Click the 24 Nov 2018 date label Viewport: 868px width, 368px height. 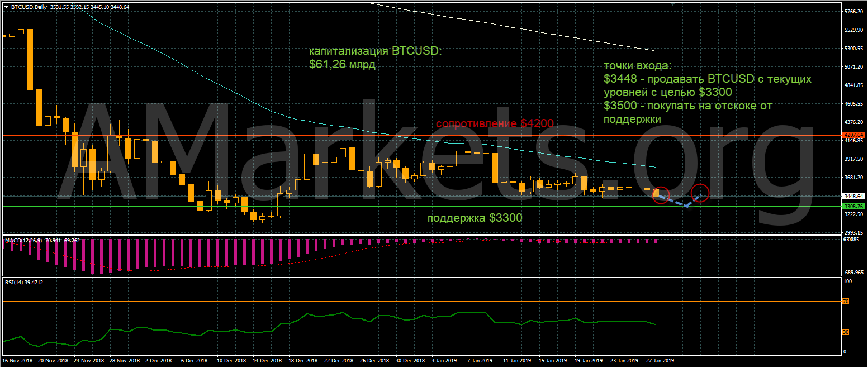coord(90,361)
